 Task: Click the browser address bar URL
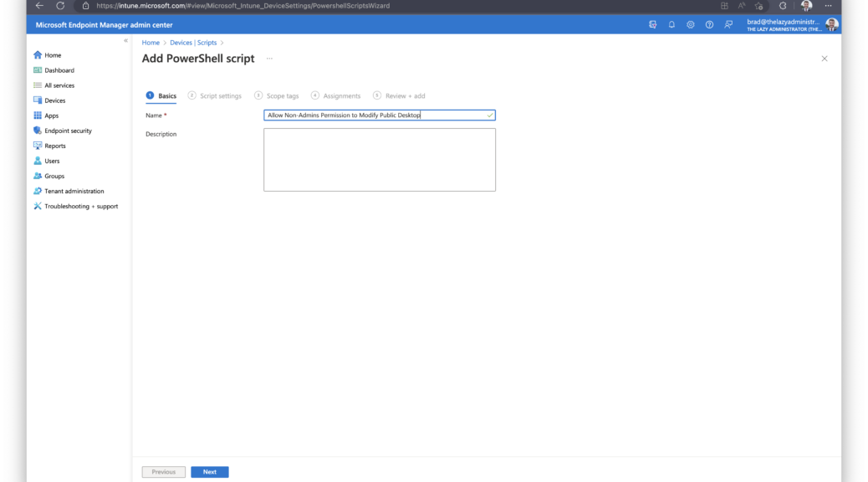pyautogui.click(x=243, y=6)
